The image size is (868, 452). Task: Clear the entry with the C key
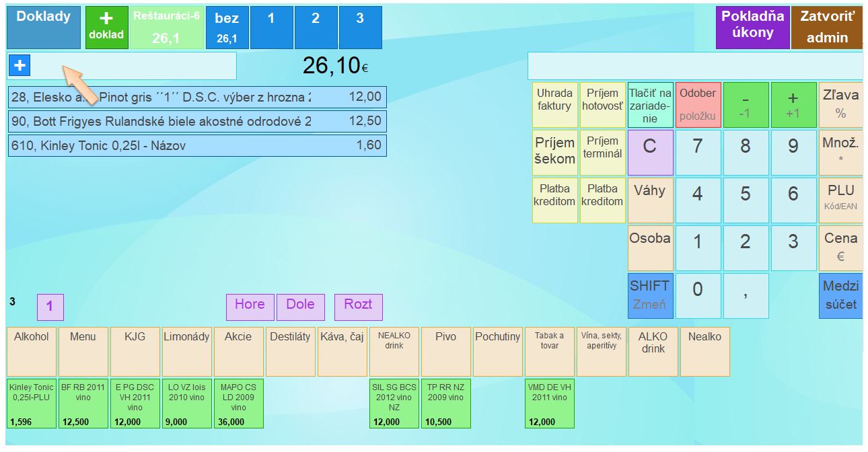649,153
